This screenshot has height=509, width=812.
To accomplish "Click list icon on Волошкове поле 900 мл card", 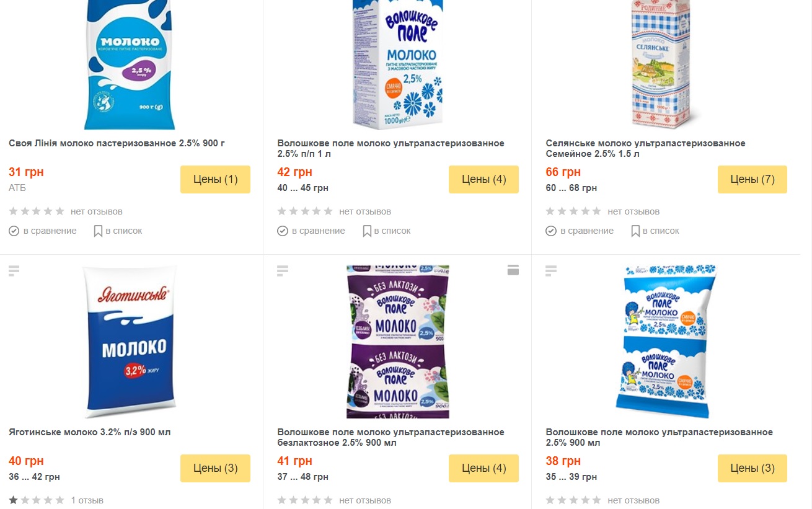I will pyautogui.click(x=551, y=270).
